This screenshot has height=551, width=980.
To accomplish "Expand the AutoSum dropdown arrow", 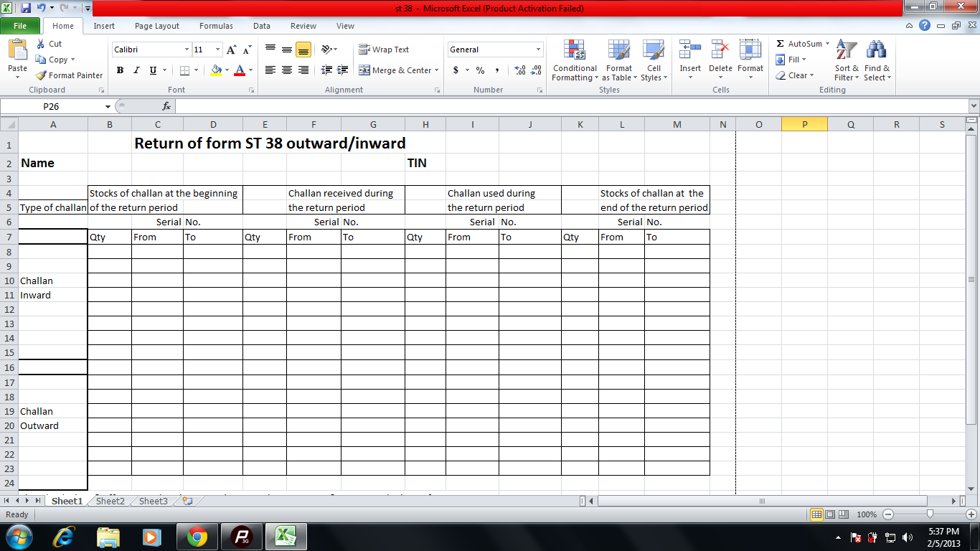I will pyautogui.click(x=827, y=44).
